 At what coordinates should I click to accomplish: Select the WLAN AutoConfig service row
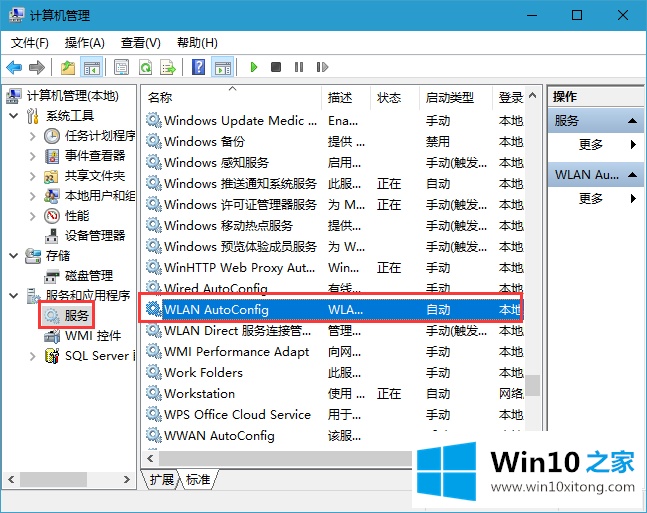click(333, 310)
